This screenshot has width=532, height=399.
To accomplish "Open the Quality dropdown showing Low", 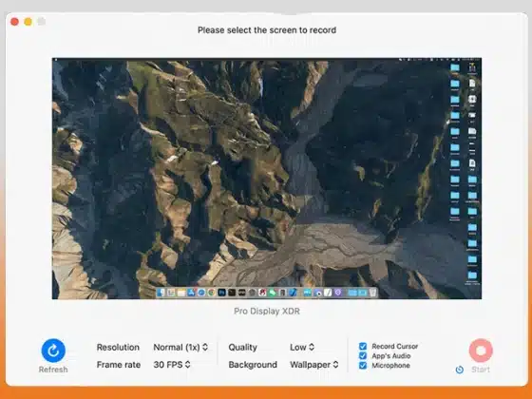I will [x=302, y=347].
